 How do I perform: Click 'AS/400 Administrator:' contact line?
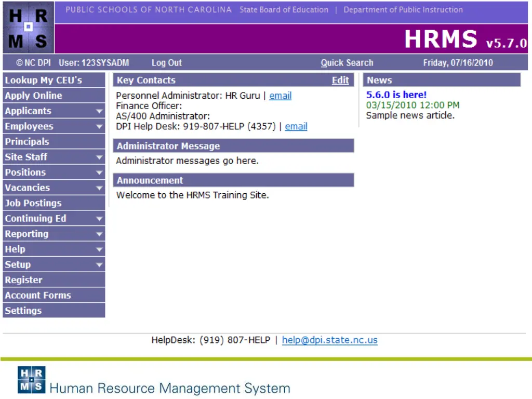coord(163,116)
